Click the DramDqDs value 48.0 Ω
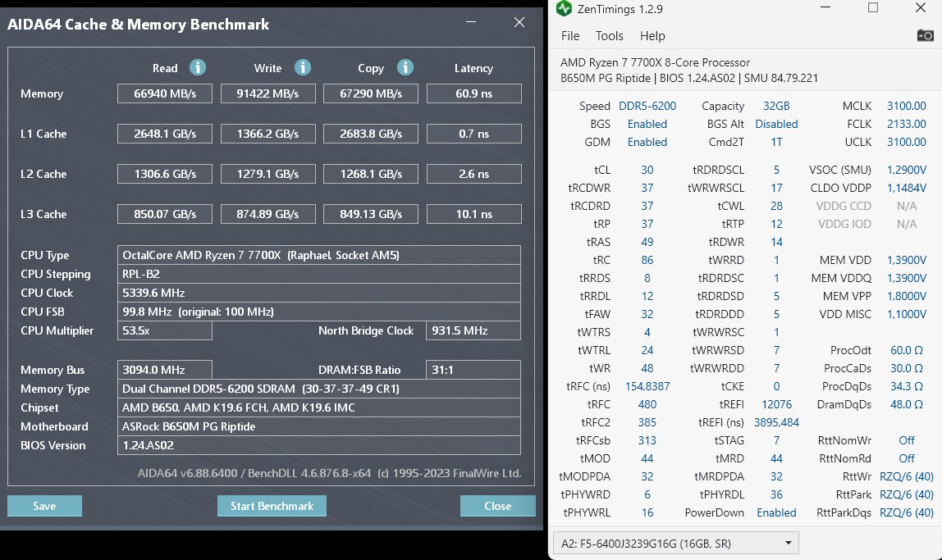 pos(907,404)
